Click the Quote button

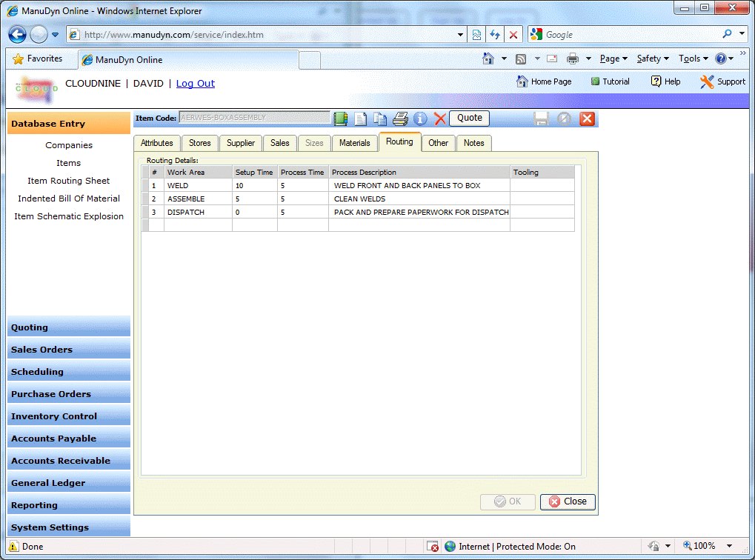click(x=469, y=118)
